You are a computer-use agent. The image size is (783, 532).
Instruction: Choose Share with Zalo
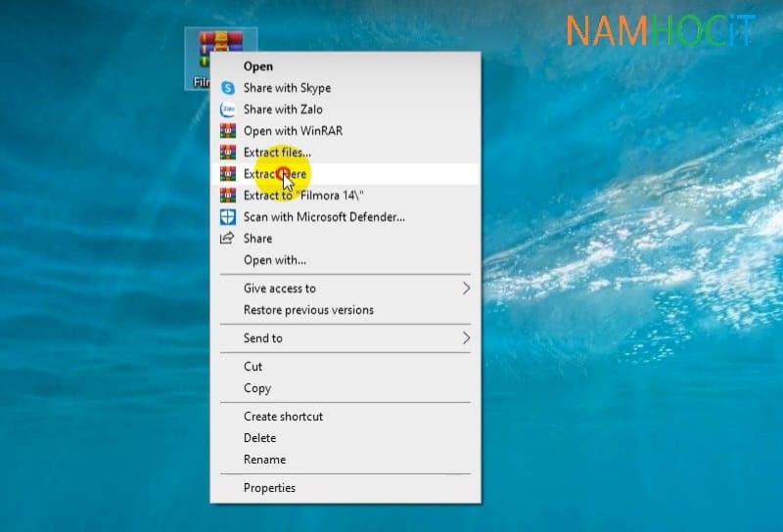click(x=345, y=110)
